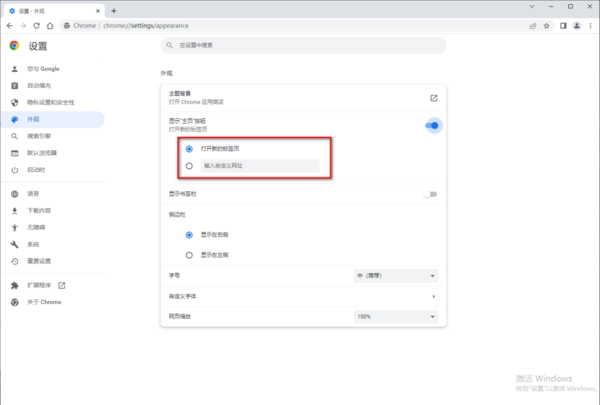Click the magnifier icon in settings search
Image resolution: width=600 pixels, height=405 pixels.
(x=170, y=45)
